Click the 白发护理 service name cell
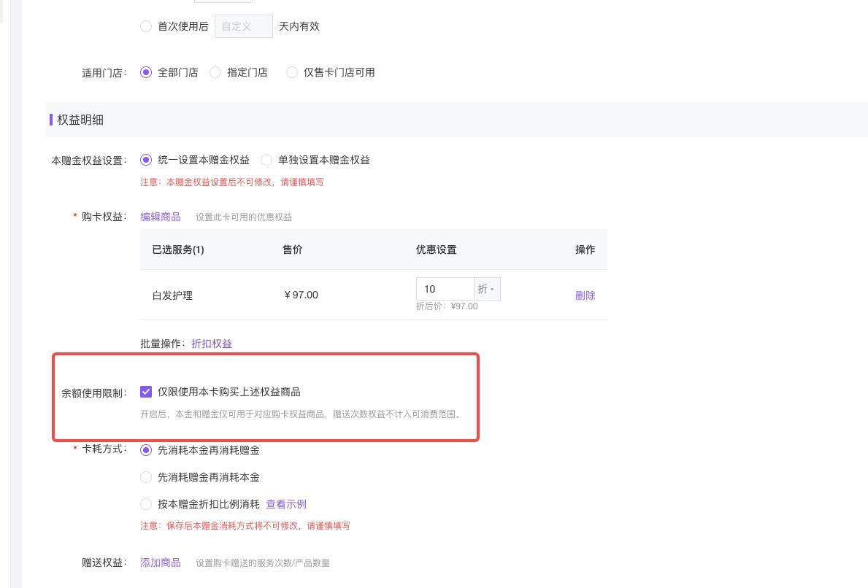 [173, 295]
